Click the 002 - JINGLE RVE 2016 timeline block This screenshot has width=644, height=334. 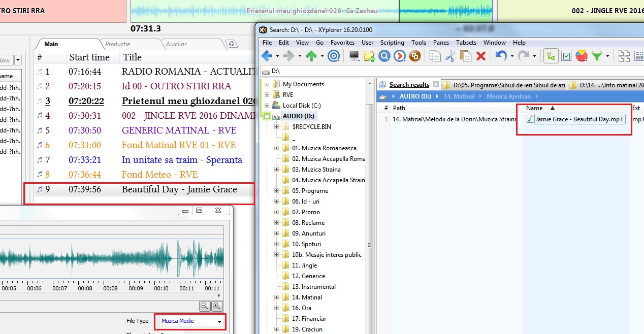570,11
